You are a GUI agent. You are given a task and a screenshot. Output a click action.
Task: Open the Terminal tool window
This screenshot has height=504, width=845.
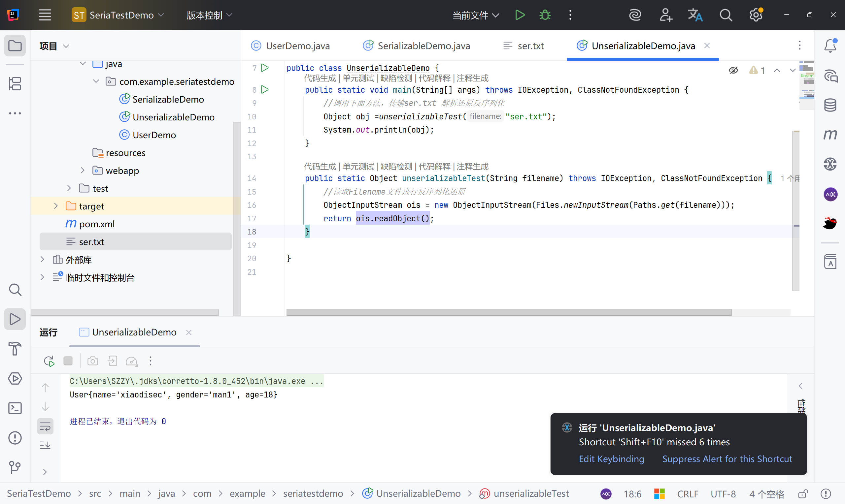(x=15, y=408)
